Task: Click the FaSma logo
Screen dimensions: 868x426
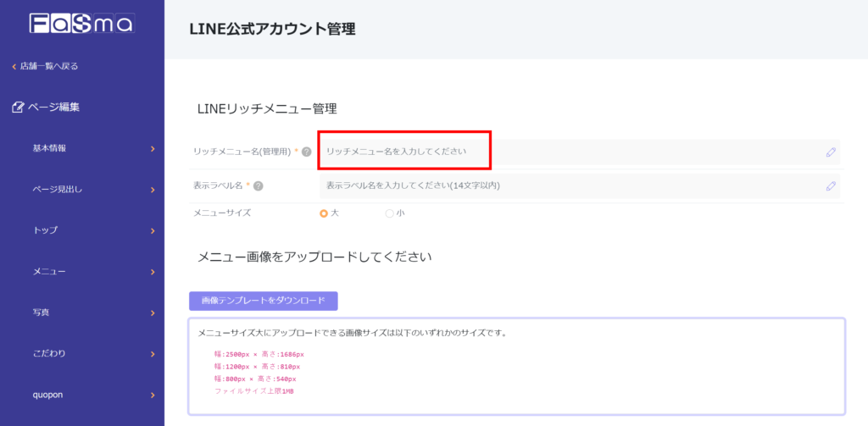Action: [x=81, y=23]
